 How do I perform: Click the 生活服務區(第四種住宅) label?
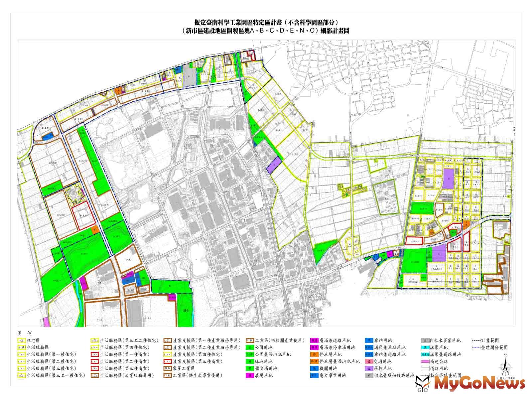tap(125, 347)
